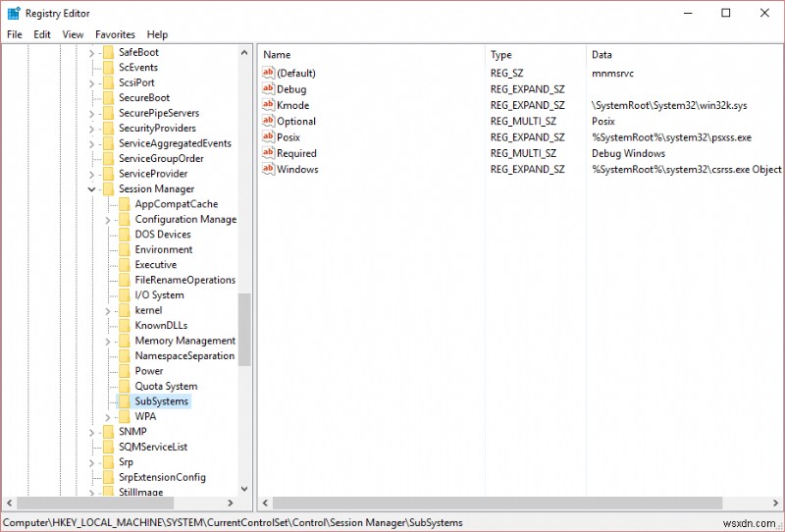
Task: Click the tree pane scroll down arrow
Action: click(244, 489)
